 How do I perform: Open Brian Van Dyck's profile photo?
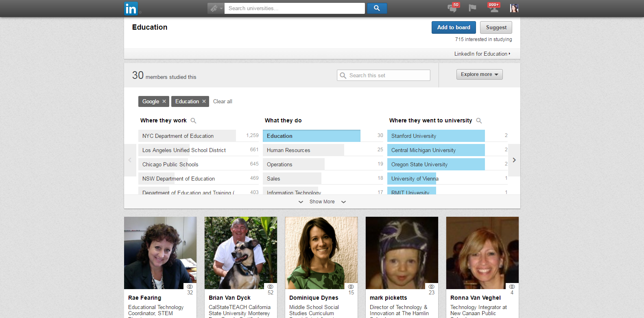[241, 253]
